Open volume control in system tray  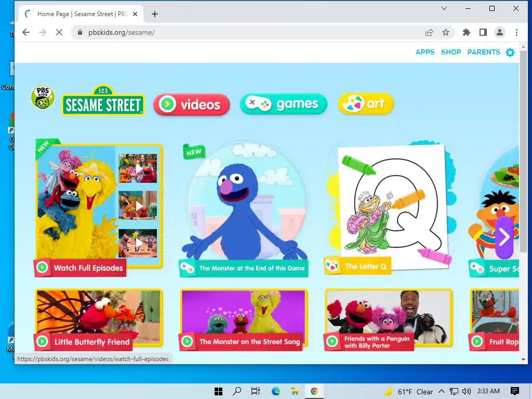tap(467, 391)
